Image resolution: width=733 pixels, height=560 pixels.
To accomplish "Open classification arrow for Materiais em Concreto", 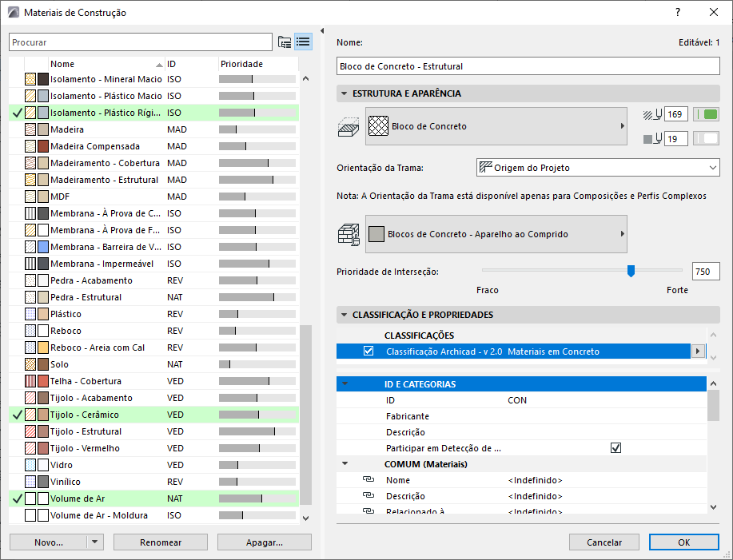I will click(x=698, y=351).
